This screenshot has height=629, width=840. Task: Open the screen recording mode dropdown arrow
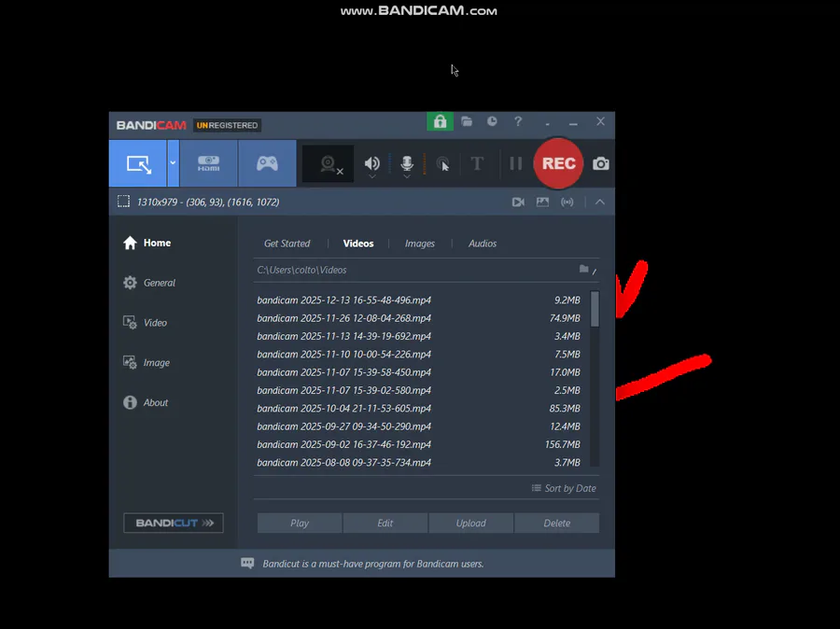(x=173, y=163)
